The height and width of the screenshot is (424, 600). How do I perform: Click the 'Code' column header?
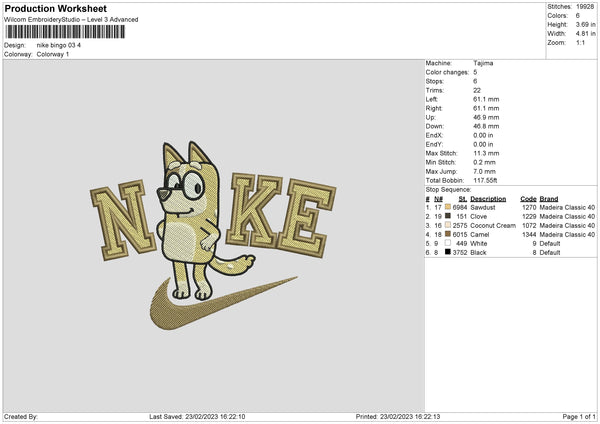(x=528, y=199)
